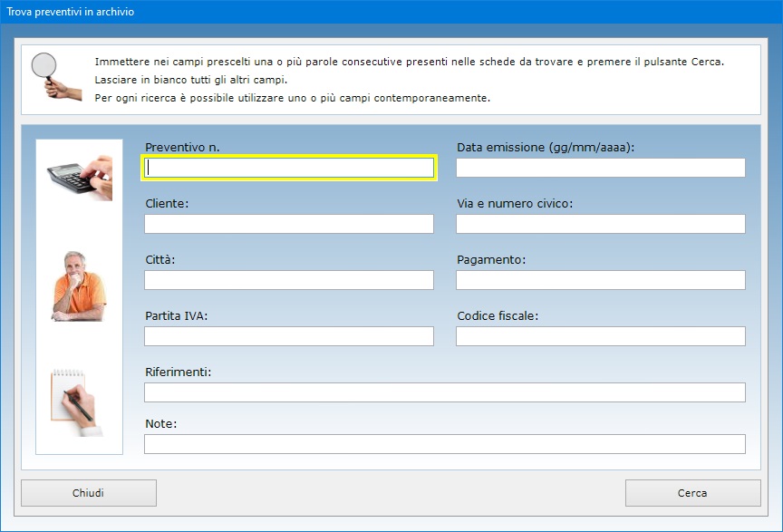Image resolution: width=783 pixels, height=532 pixels.
Task: Focus the Preventivo n. input field
Action: (x=289, y=168)
